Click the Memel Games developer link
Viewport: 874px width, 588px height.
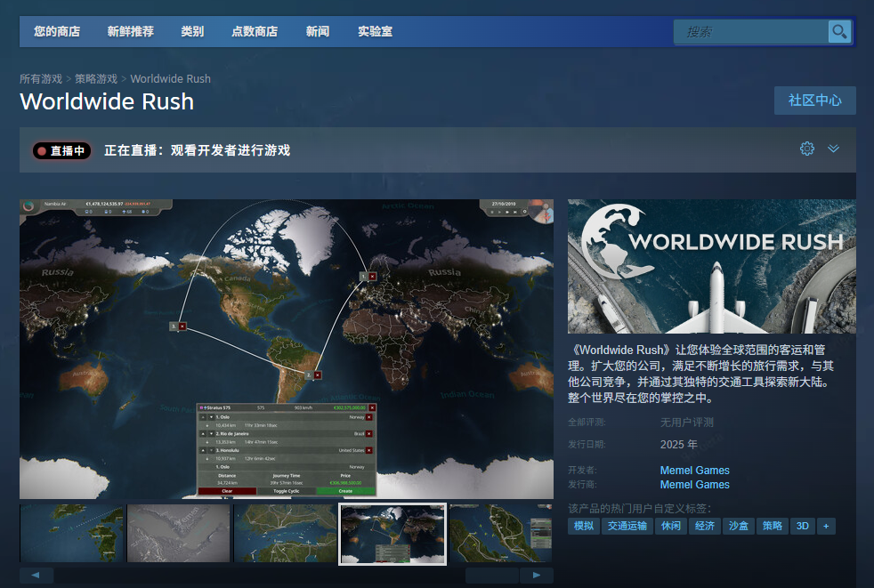pyautogui.click(x=694, y=470)
